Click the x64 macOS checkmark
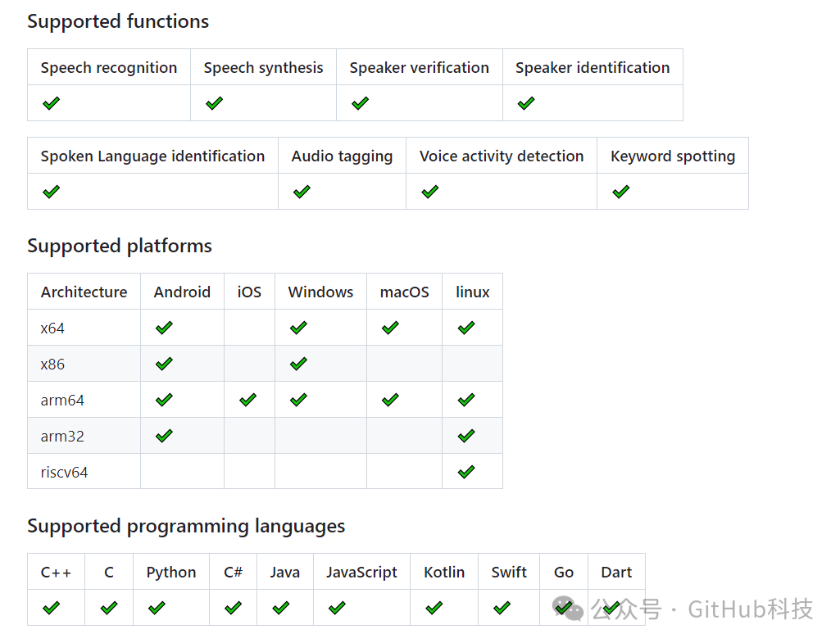The width and height of the screenshot is (840, 643). click(x=390, y=328)
